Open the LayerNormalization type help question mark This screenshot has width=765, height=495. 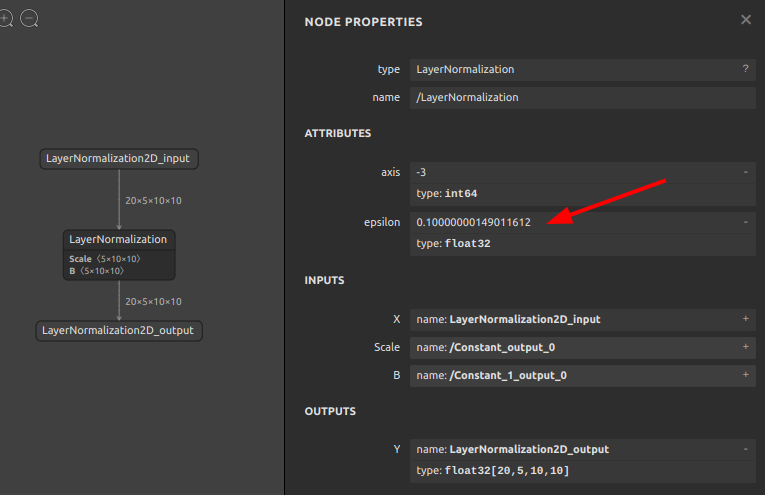pyautogui.click(x=745, y=69)
